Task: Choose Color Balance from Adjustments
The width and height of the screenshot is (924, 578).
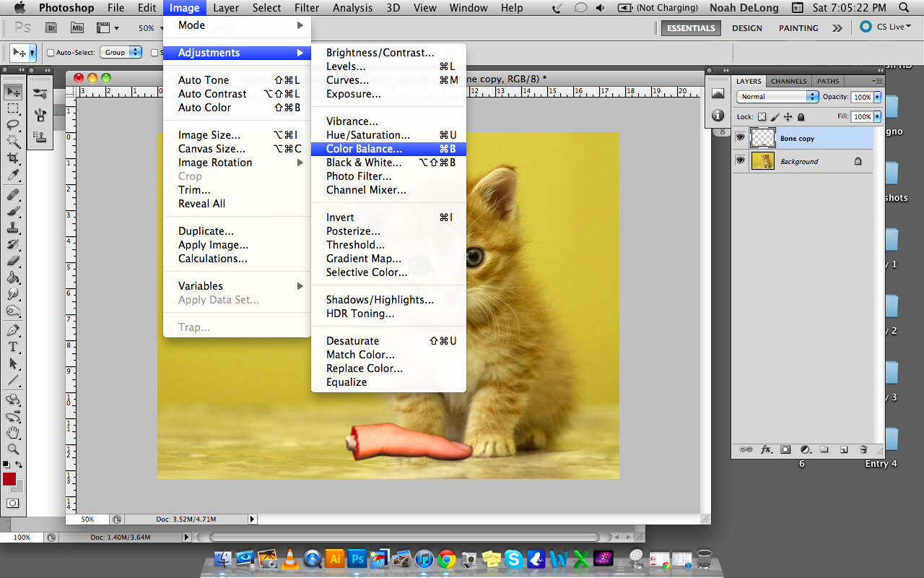Action: (x=388, y=149)
